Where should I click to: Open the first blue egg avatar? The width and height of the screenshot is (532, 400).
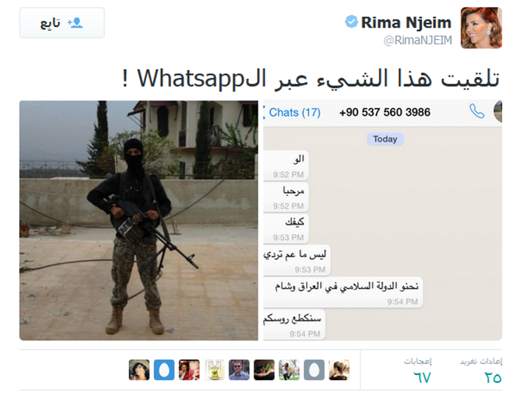coord(164,370)
